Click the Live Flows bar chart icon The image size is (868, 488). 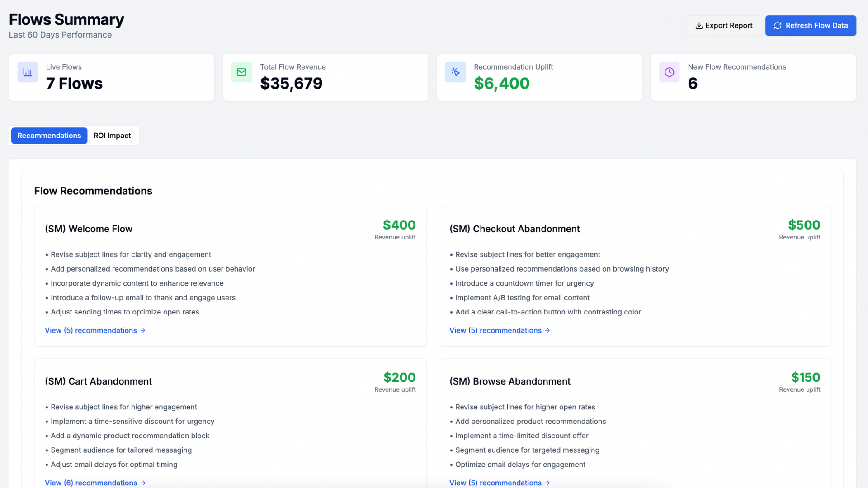click(x=28, y=72)
